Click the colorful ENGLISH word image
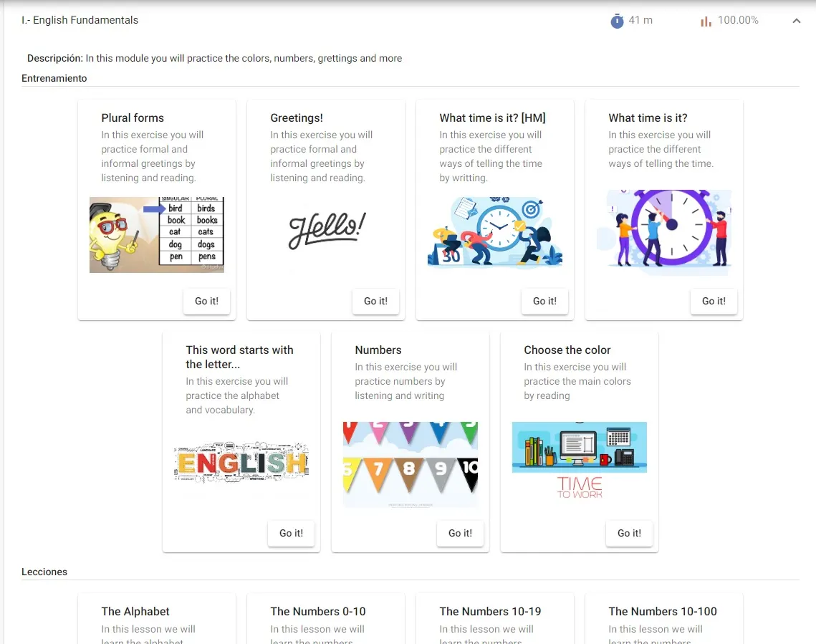The height and width of the screenshot is (644, 816). coord(241,462)
